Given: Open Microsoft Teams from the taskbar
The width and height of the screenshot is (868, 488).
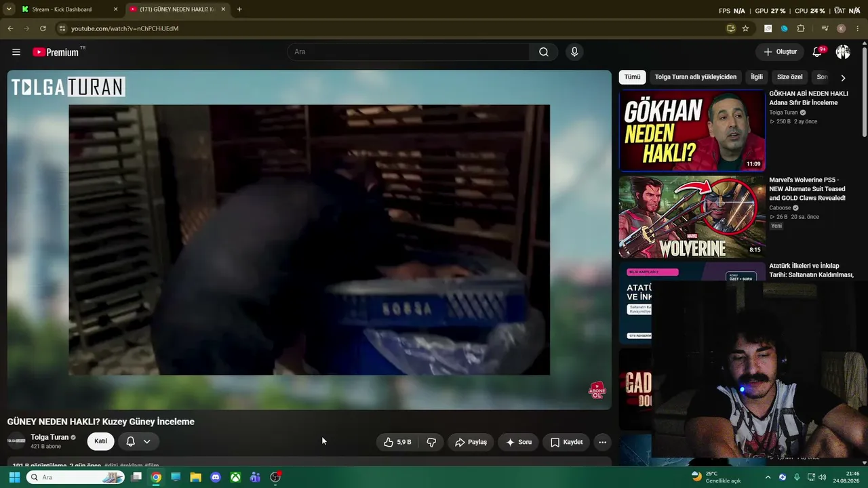Looking at the screenshot, I should [x=255, y=477].
